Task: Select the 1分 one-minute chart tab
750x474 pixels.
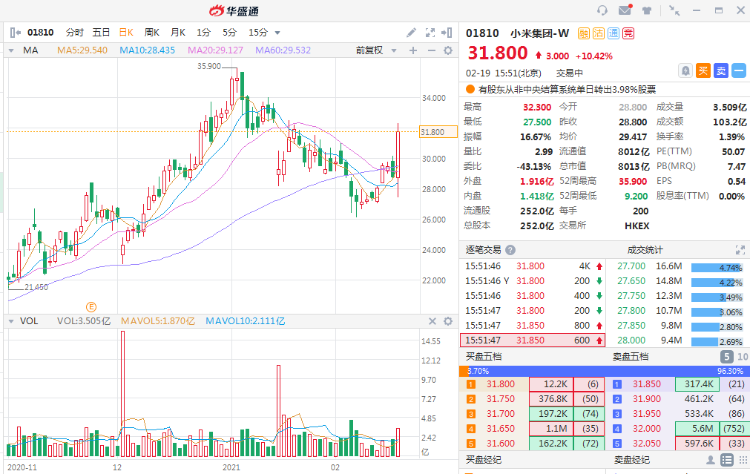Action: point(203,33)
